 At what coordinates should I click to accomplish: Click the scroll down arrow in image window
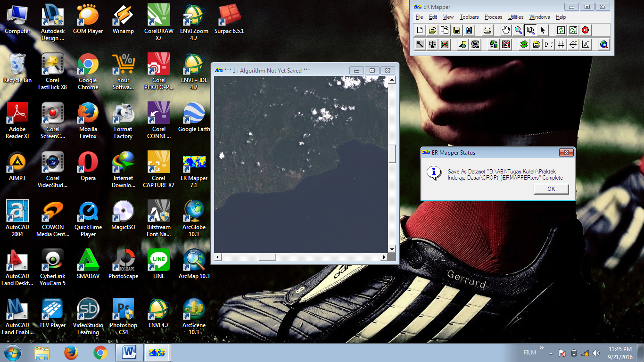coord(392,249)
